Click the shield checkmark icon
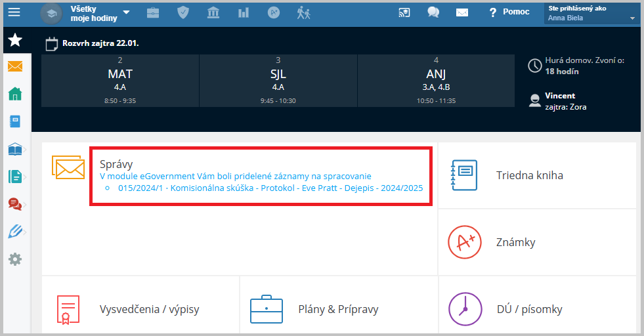The width and height of the screenshot is (644, 336). 183,12
